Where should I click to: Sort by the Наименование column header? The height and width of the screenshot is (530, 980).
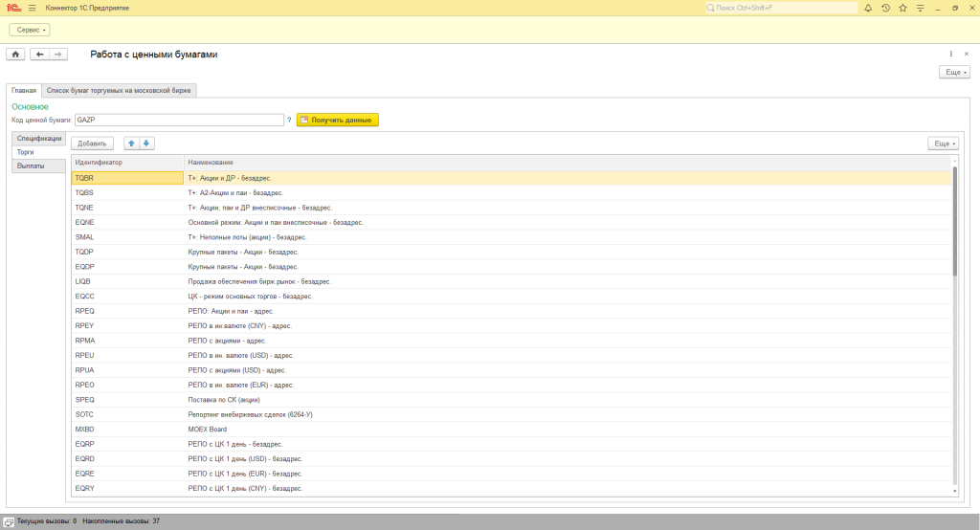pyautogui.click(x=568, y=163)
